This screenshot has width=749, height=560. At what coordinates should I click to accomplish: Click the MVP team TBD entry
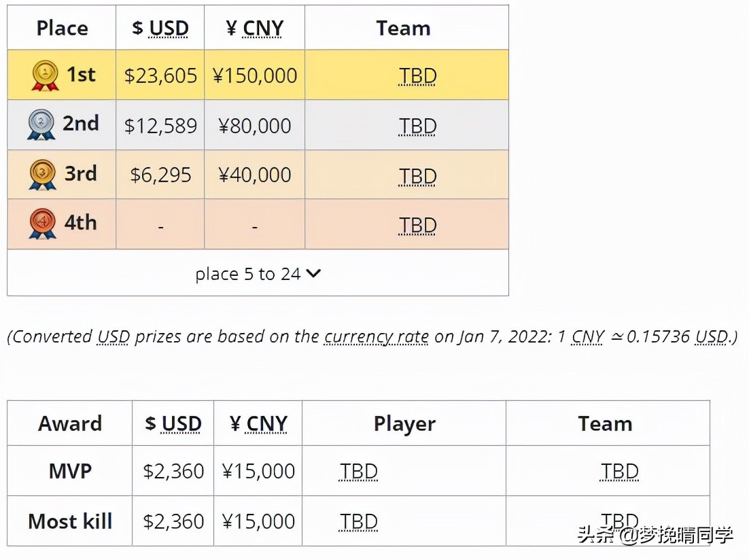point(620,472)
